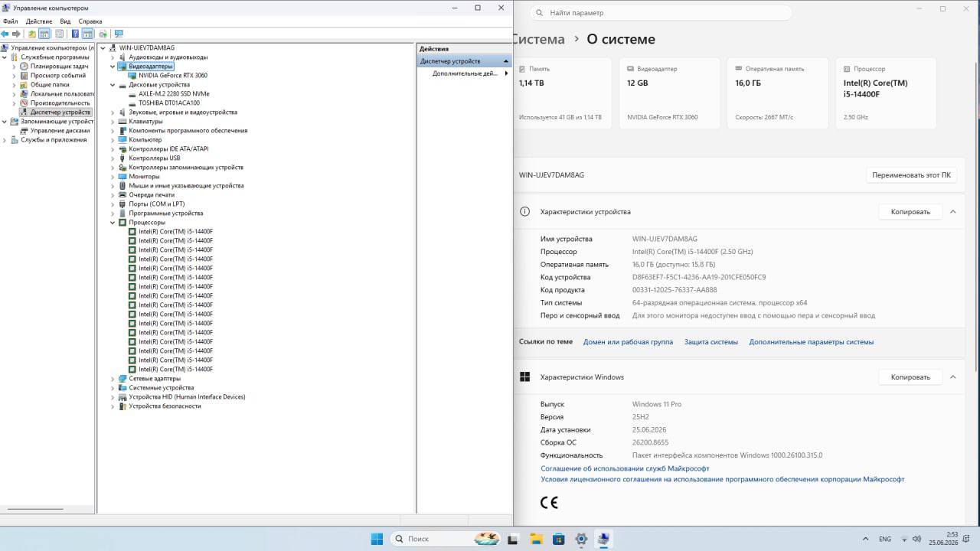Click the back arrow toolbar icon
Image resolution: width=980 pixels, height=551 pixels.
(x=5, y=34)
